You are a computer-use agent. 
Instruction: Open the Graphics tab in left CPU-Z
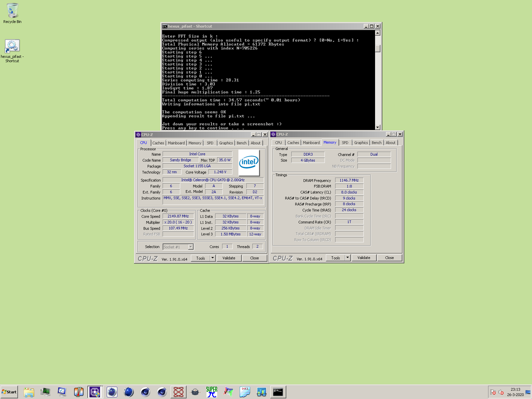(x=226, y=143)
